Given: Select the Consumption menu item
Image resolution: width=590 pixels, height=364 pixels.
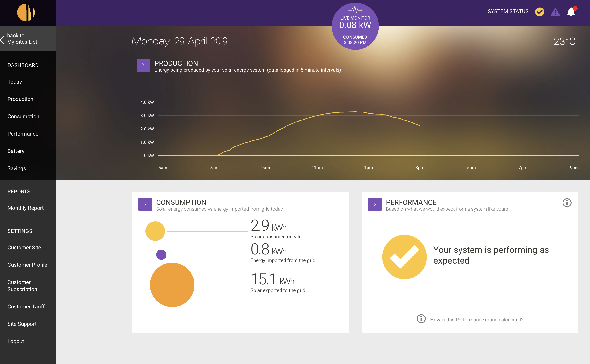Looking at the screenshot, I should (x=24, y=116).
